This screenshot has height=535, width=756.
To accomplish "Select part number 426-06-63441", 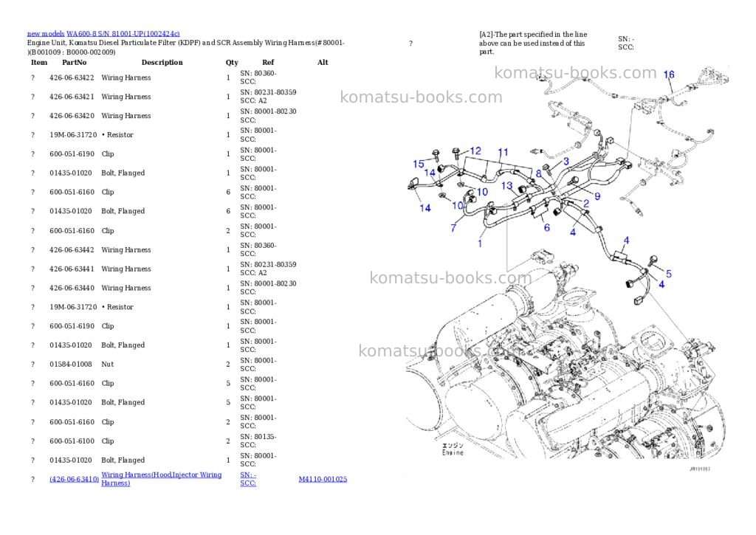I will 72,269.
